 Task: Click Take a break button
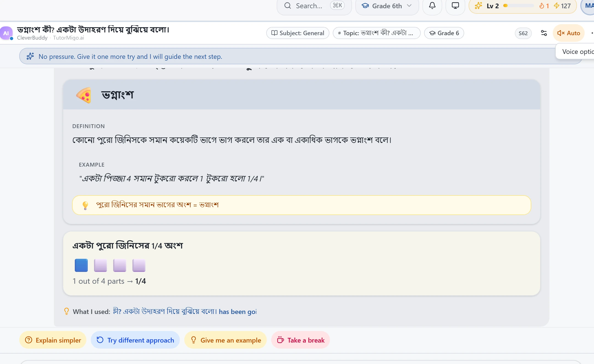click(301, 340)
